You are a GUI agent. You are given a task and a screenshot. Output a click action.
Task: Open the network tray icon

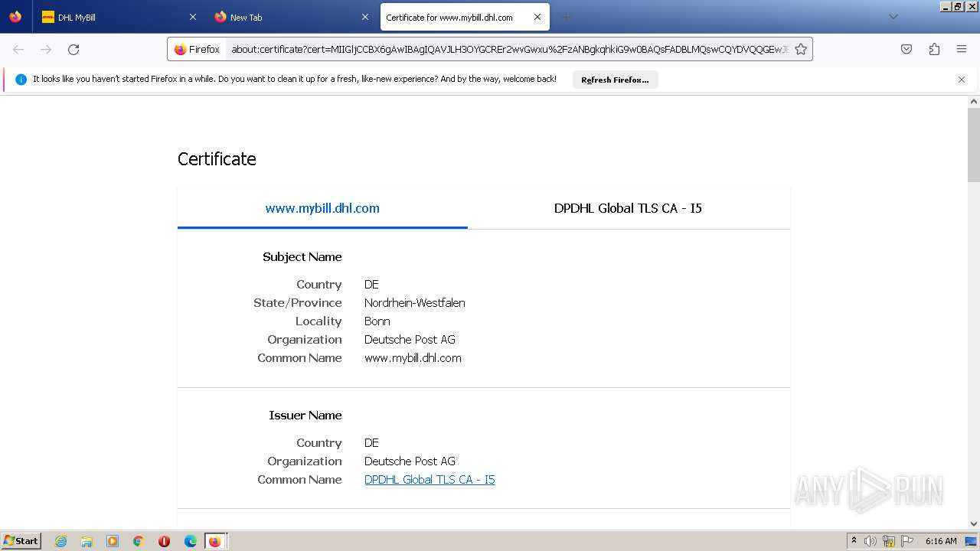pyautogui.click(x=889, y=541)
